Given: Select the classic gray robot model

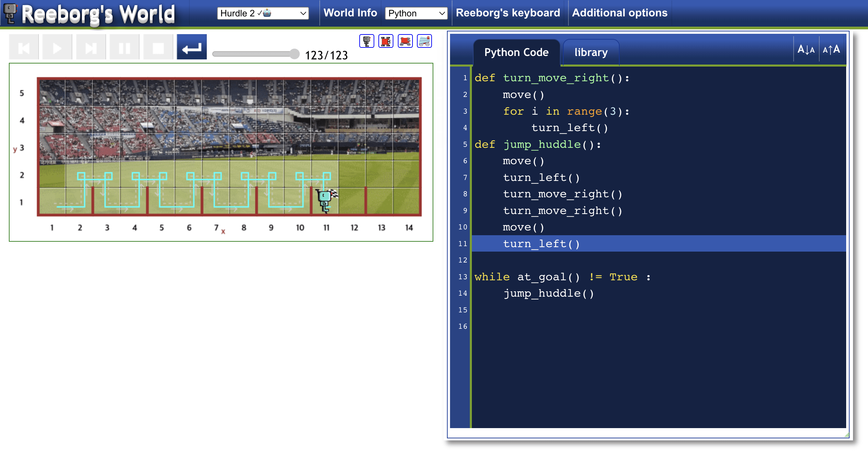Looking at the screenshot, I should click(x=366, y=41).
